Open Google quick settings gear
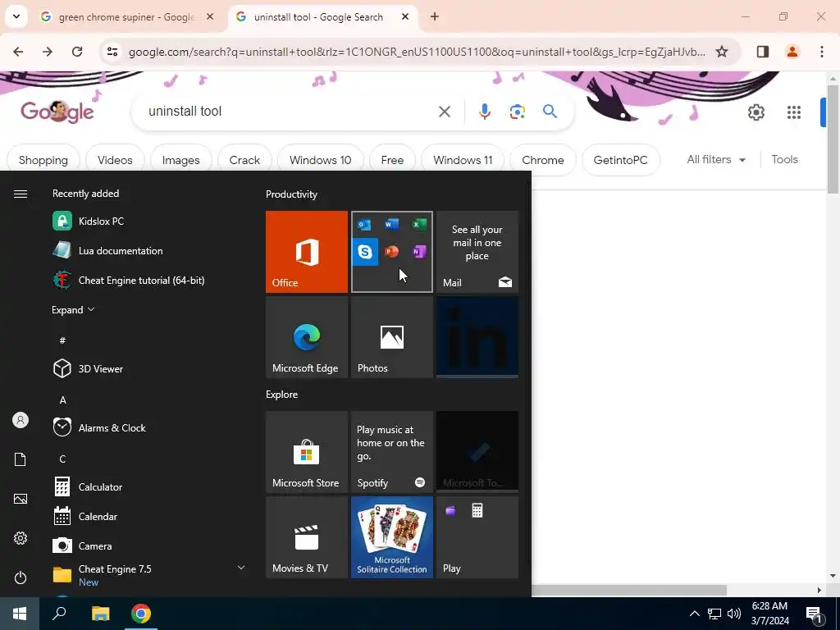 (x=756, y=112)
